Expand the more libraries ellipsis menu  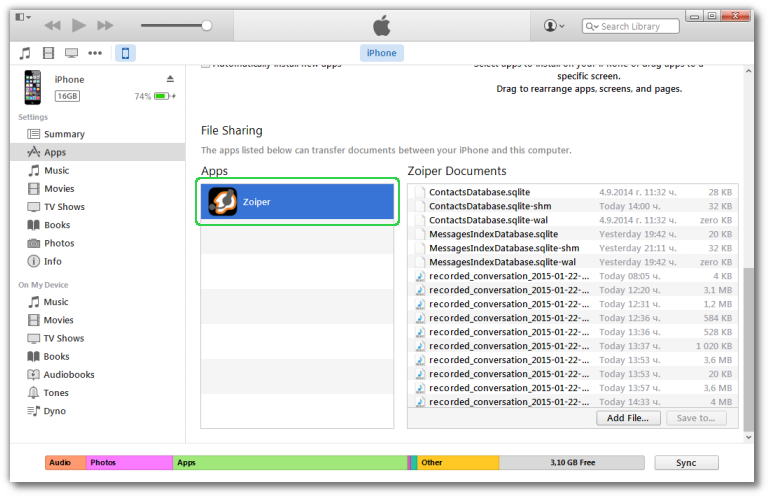point(95,53)
